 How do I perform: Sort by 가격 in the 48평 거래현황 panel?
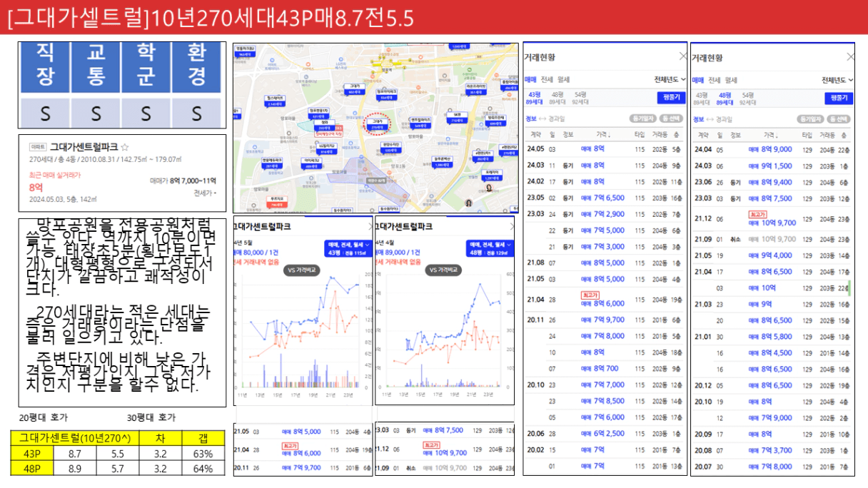[x=772, y=134]
